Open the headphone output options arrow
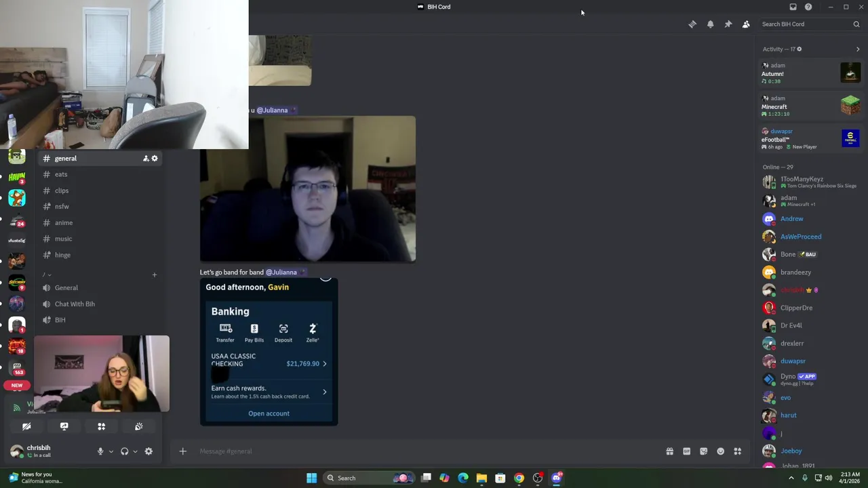The width and height of the screenshot is (868, 488). [x=135, y=451]
